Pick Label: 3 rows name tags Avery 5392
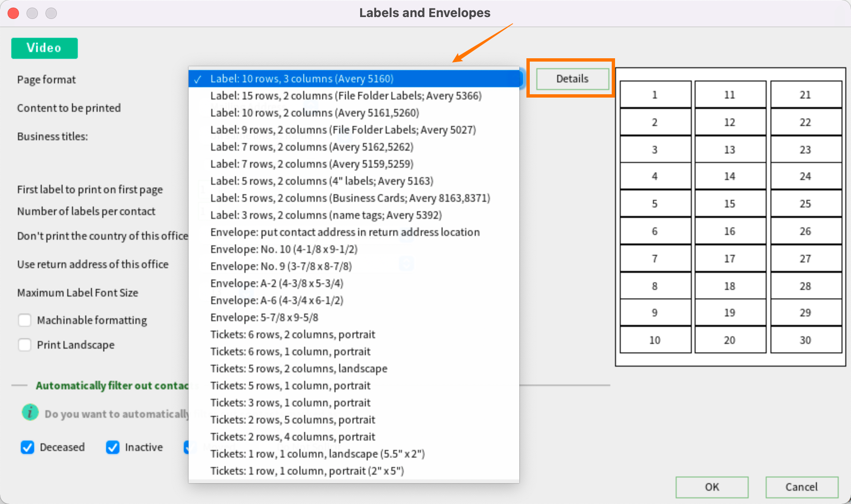851x504 pixels. (x=326, y=215)
